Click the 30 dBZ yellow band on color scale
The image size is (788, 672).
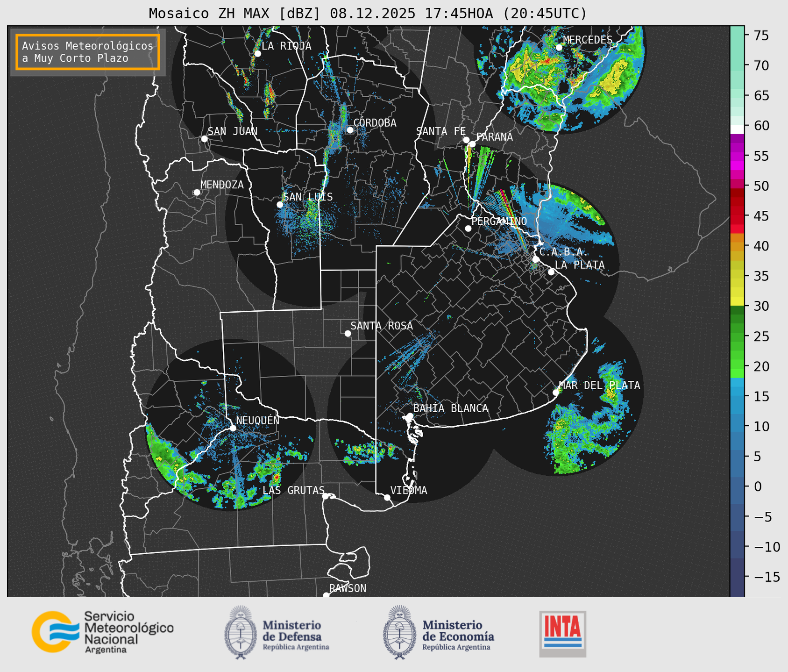click(x=737, y=302)
